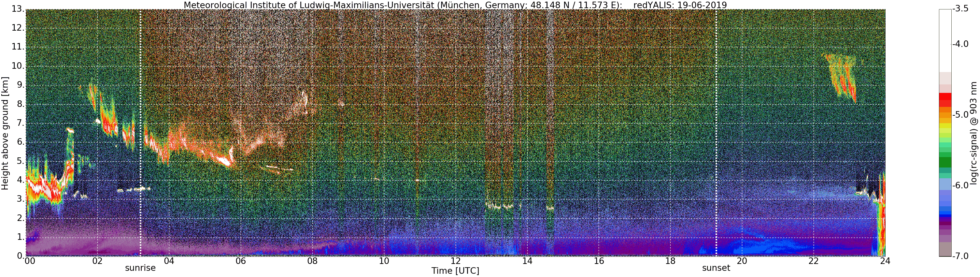
Task: Click the height tick label '13.'
Action: click(18, 9)
